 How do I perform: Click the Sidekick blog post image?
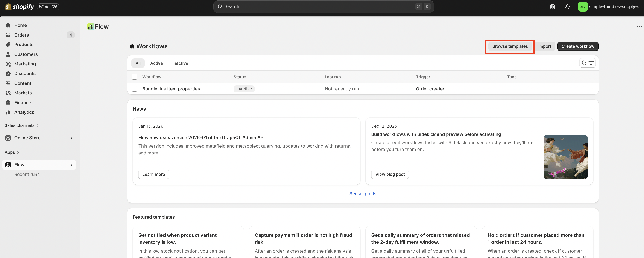click(x=565, y=157)
